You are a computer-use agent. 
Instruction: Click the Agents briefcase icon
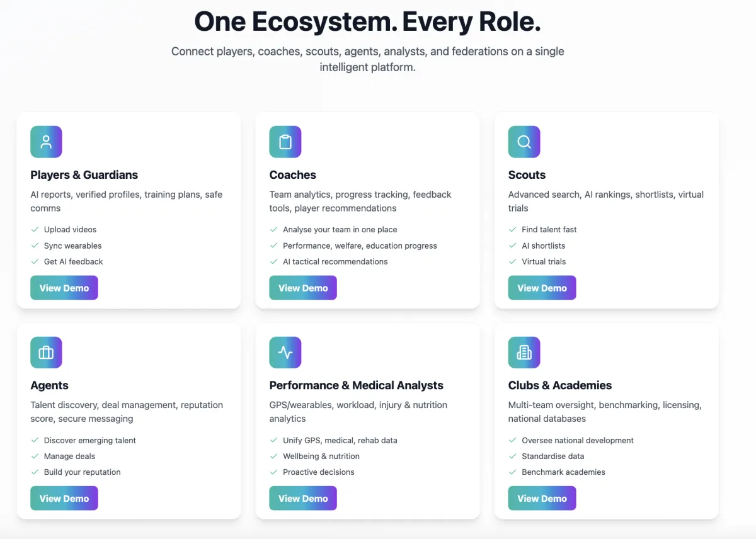(46, 353)
